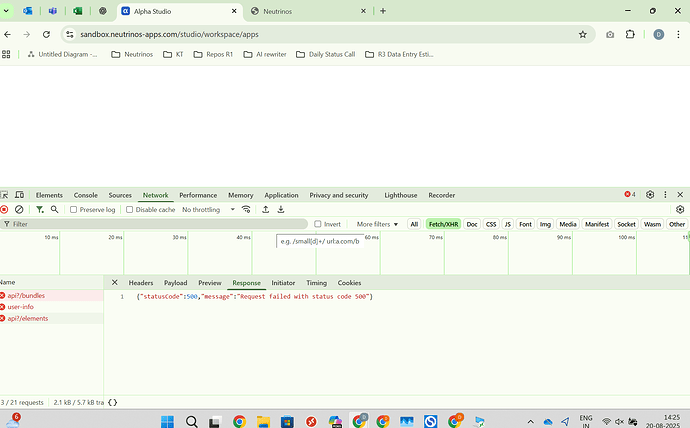690x428 pixels.
Task: Click the clear network log icon
Action: [19, 209]
